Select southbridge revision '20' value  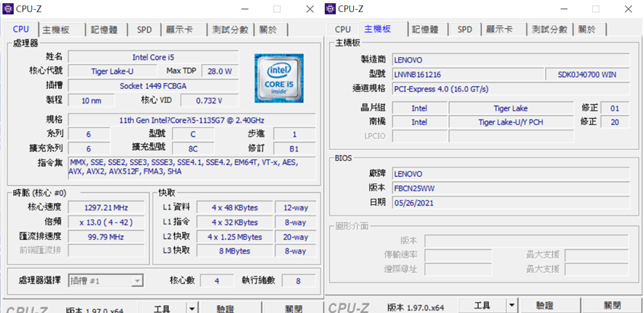(614, 122)
